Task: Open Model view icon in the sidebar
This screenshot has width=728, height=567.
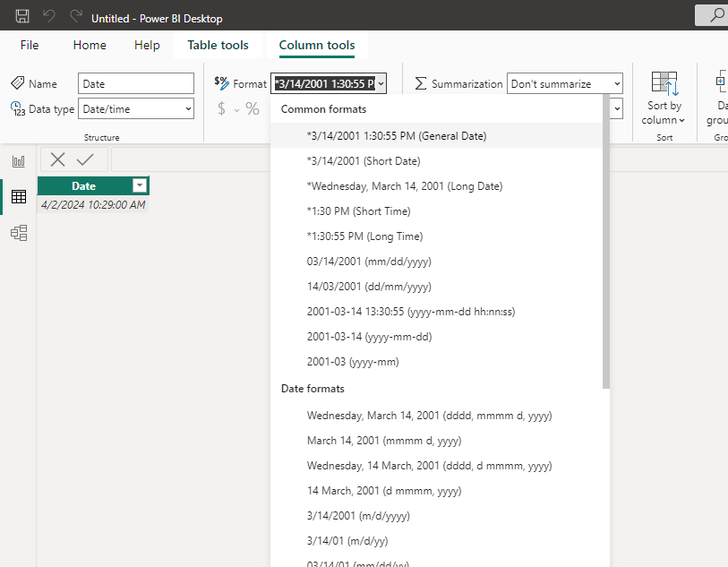Action: 19,233
